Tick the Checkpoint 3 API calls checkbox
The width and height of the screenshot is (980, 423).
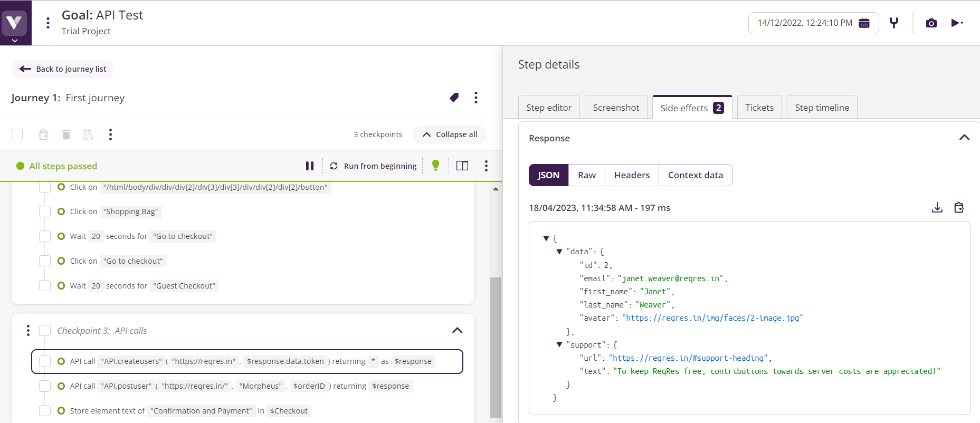click(x=45, y=331)
